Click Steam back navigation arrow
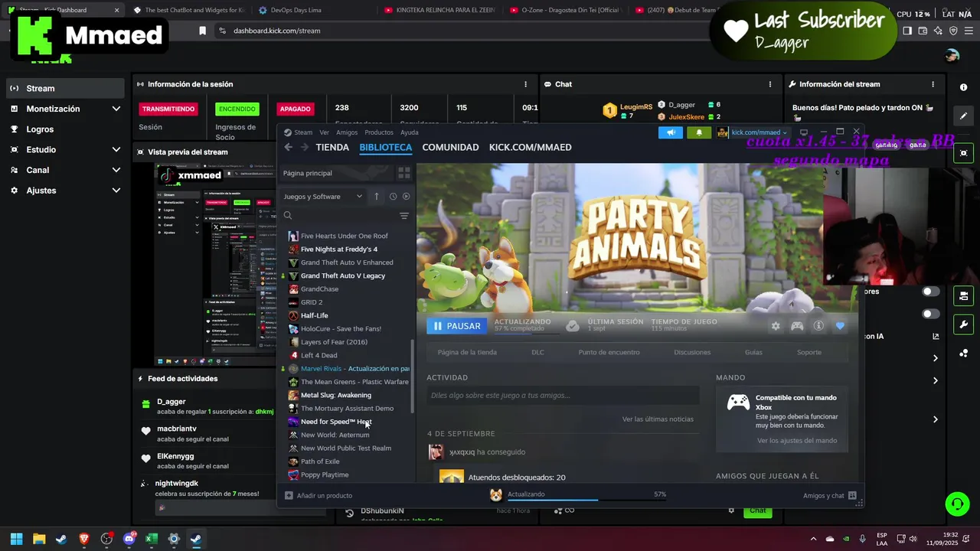The image size is (980, 551). [289, 147]
